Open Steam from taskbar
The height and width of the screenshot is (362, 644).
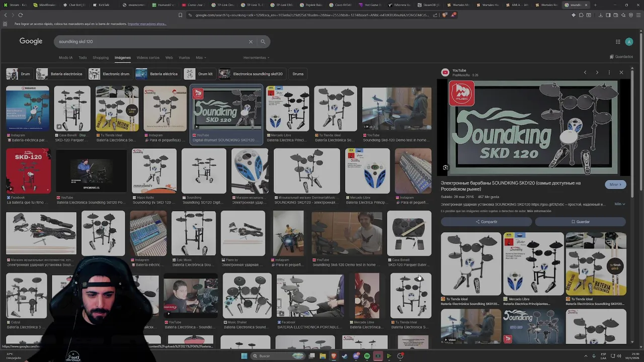coord(345,356)
